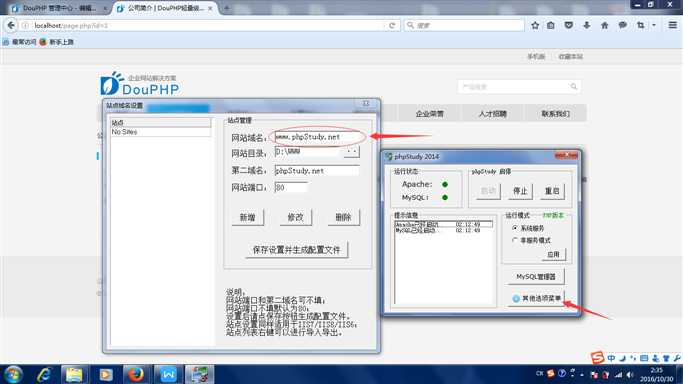The width and height of the screenshot is (683, 384).
Task: Expand the overflow arrow after the crop icon
Action: (654, 26)
